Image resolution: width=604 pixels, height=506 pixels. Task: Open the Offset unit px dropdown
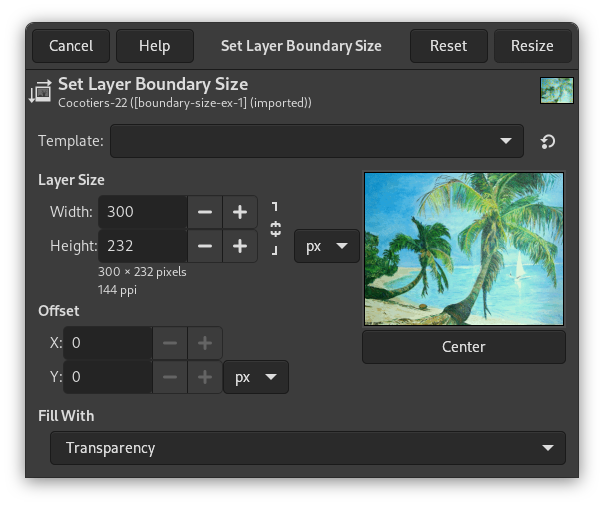pos(255,377)
